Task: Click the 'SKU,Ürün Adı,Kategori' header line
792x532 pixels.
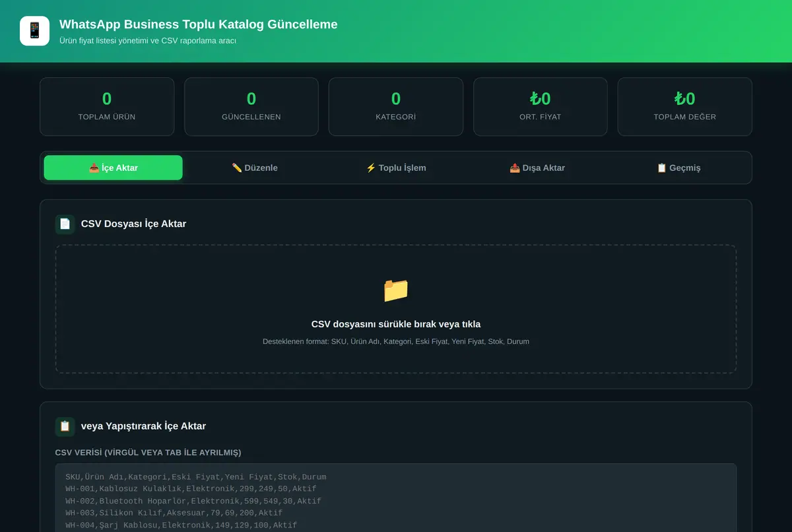Action: click(x=195, y=477)
